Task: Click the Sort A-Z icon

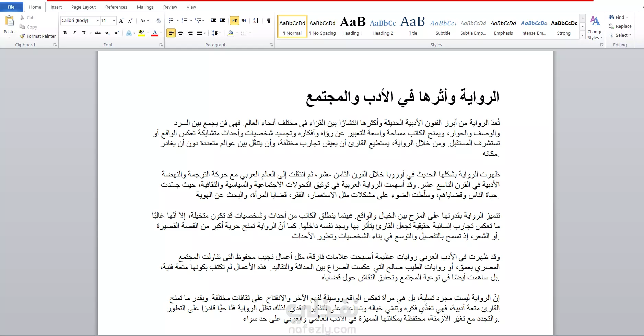Action: tap(256, 21)
